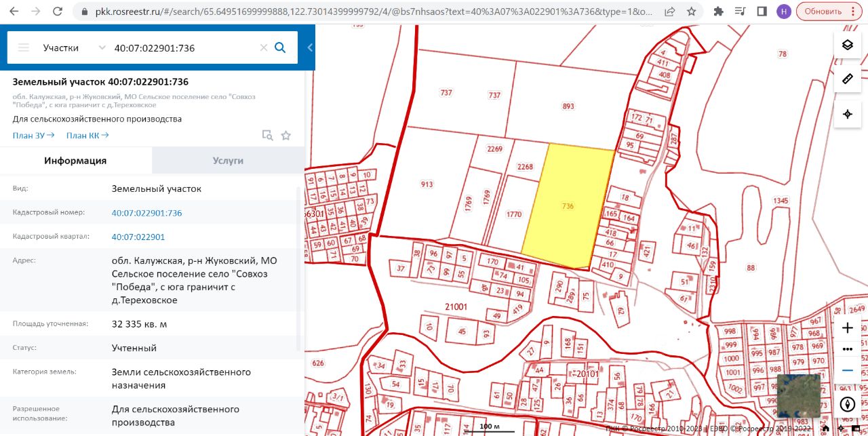Click the Вид value Земельный участок
868x436 pixels.
tap(157, 189)
